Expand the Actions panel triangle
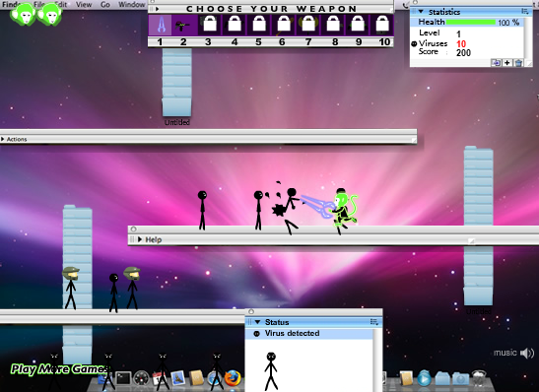 (3, 139)
